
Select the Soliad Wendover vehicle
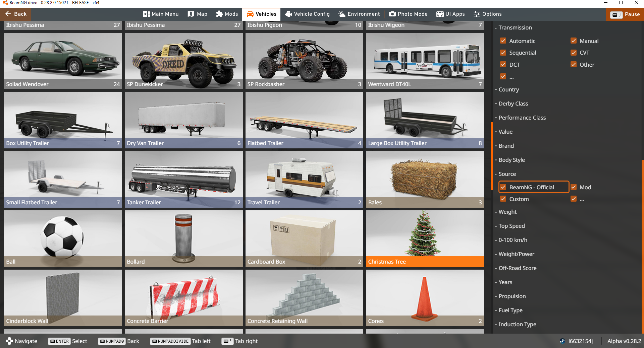(x=63, y=61)
